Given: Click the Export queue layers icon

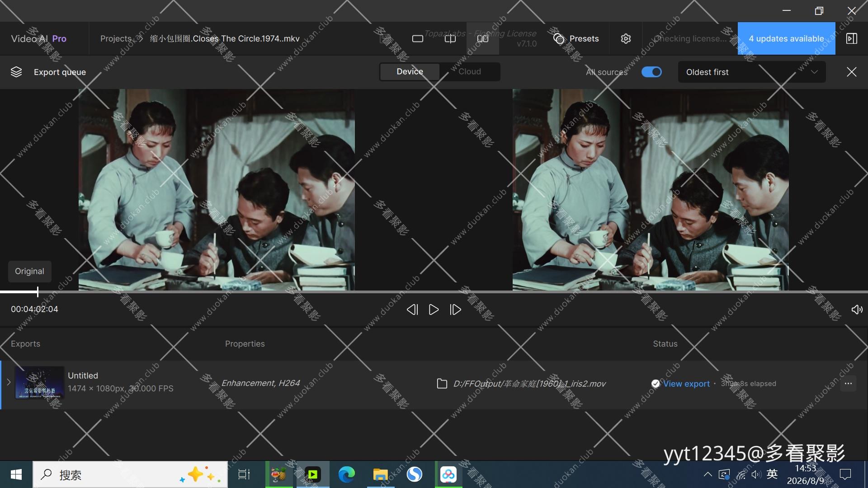Looking at the screenshot, I should click(16, 72).
